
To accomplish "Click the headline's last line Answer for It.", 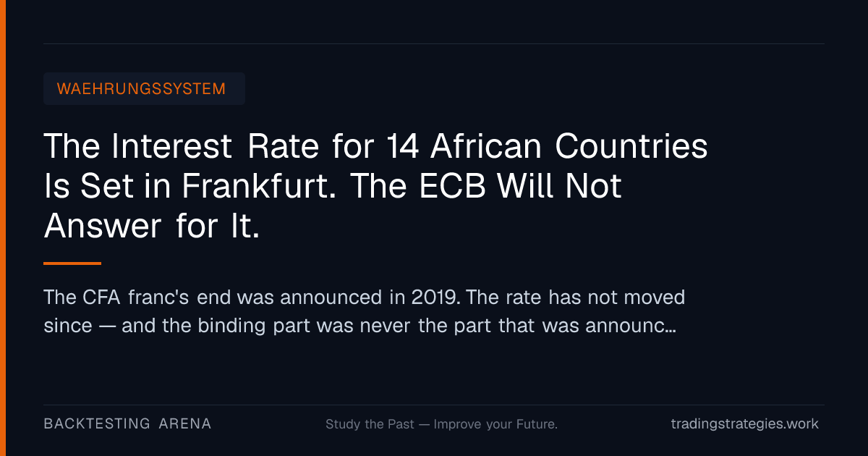I will point(152,227).
